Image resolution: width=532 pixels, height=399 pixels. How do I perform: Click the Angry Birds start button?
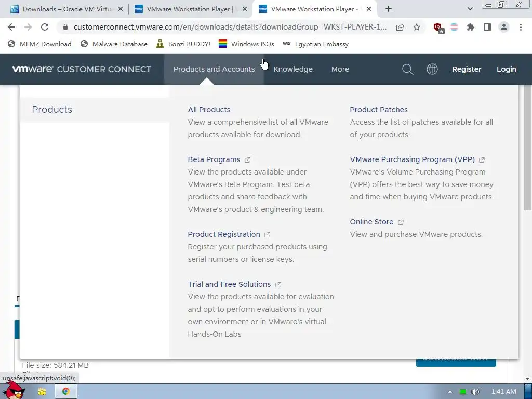coord(14,390)
